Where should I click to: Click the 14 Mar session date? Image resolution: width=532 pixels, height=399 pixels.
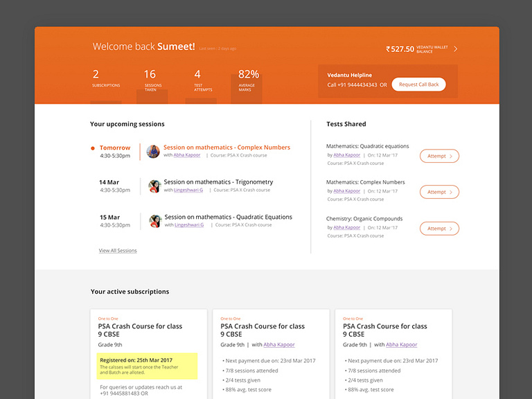click(x=109, y=183)
